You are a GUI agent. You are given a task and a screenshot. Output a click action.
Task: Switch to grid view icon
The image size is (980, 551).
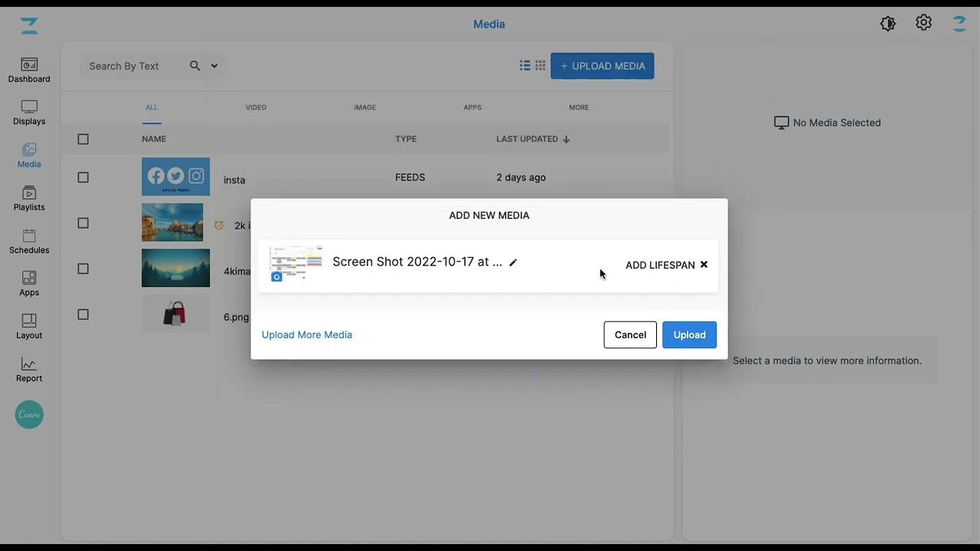tap(541, 66)
